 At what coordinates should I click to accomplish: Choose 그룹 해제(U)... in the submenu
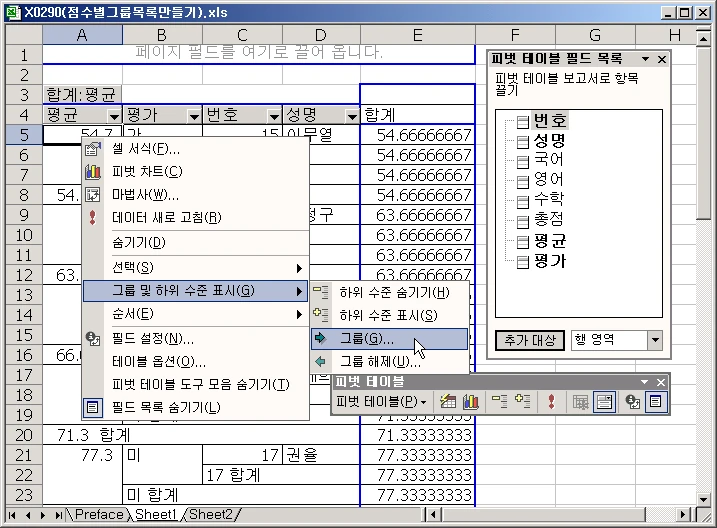(390, 362)
